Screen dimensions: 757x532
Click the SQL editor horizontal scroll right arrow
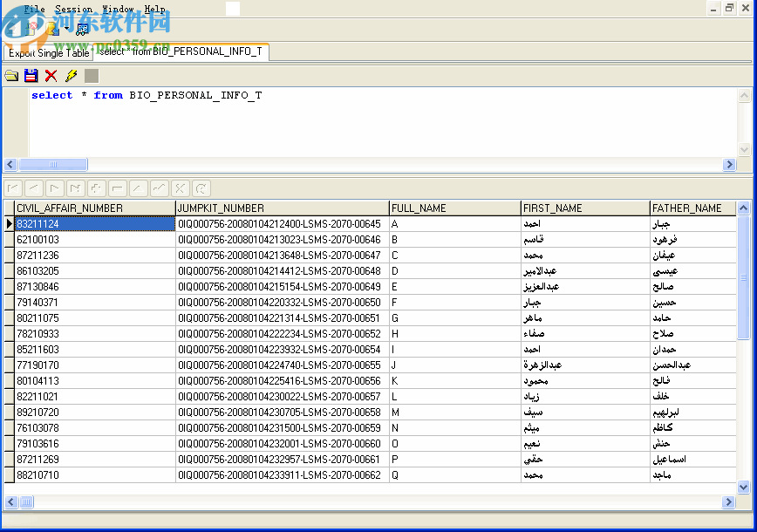tap(729, 164)
